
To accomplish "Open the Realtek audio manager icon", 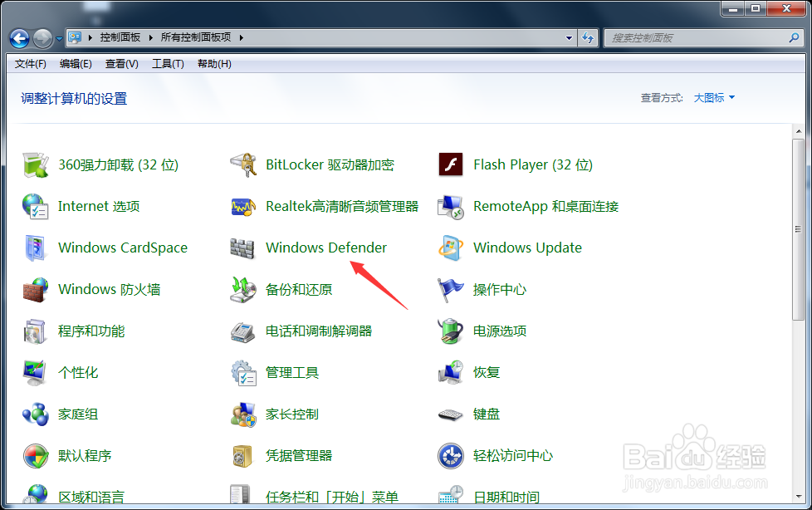I will (x=243, y=207).
